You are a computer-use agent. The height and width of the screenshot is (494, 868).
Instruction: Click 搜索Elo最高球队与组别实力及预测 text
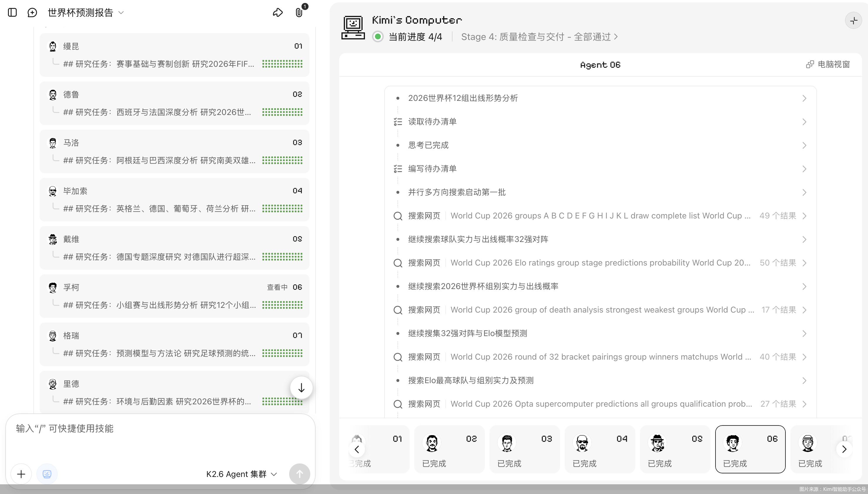pyautogui.click(x=471, y=381)
